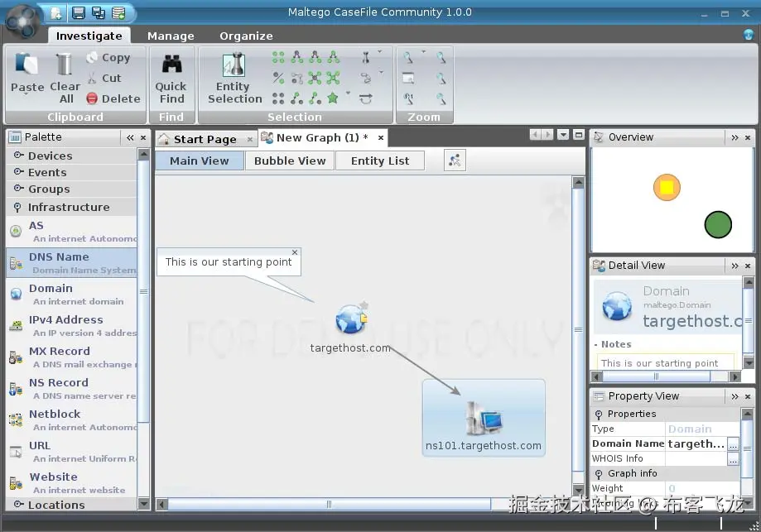
Task: Cut the selected entity
Action: (x=104, y=78)
